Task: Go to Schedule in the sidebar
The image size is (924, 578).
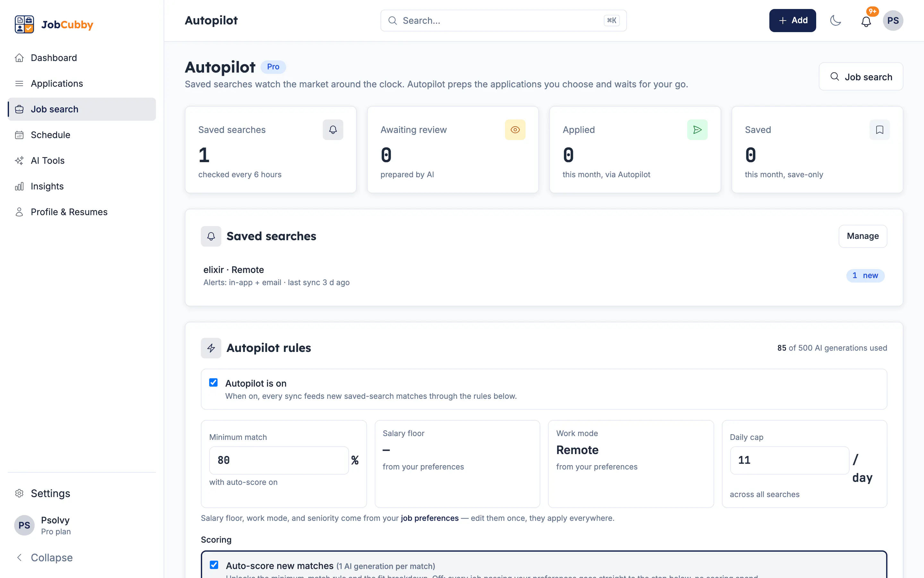Action: point(82,135)
